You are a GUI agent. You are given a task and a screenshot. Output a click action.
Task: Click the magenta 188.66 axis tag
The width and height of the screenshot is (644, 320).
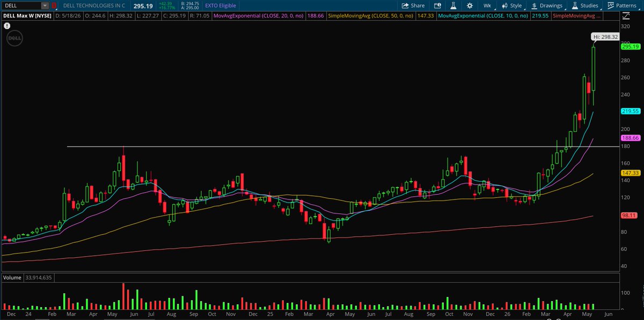click(630, 138)
